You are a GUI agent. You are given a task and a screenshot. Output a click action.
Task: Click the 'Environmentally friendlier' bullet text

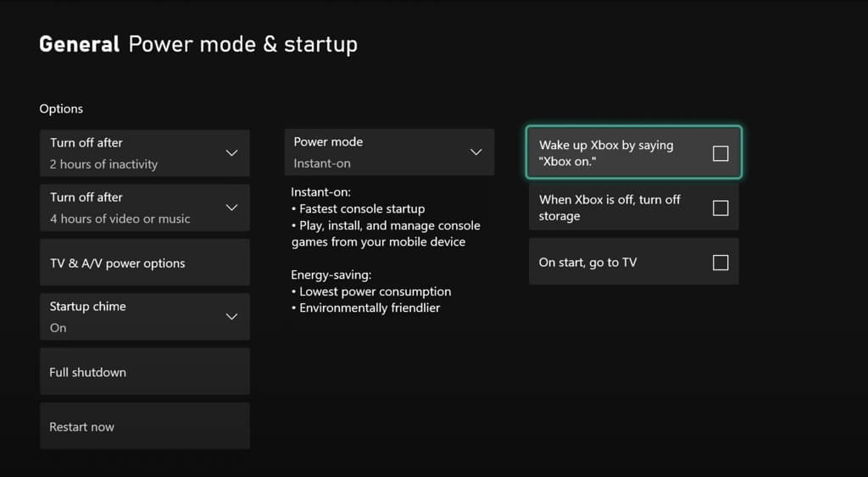coord(370,308)
